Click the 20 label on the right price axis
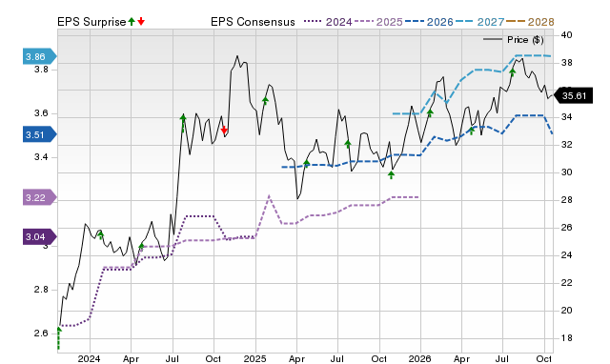The image size is (610, 364). (x=566, y=311)
